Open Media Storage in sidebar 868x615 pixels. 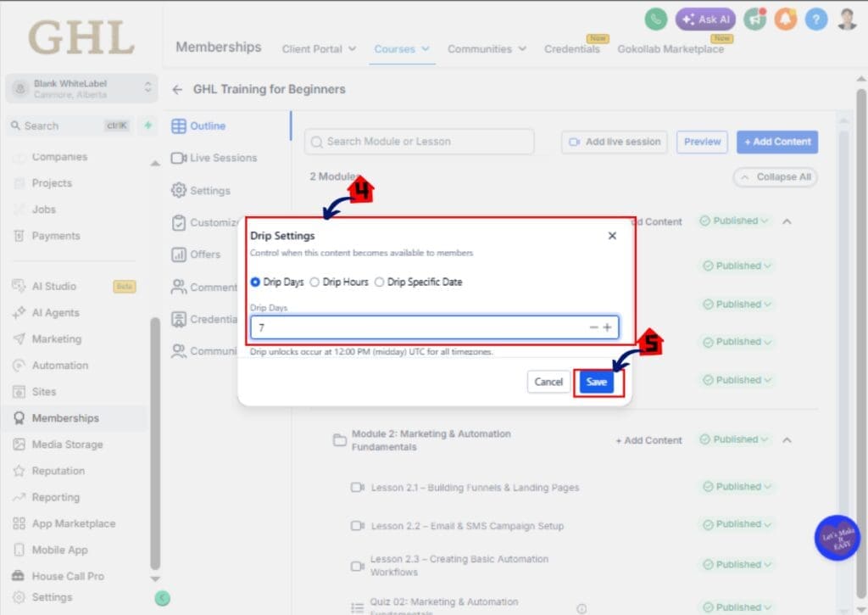coord(67,444)
